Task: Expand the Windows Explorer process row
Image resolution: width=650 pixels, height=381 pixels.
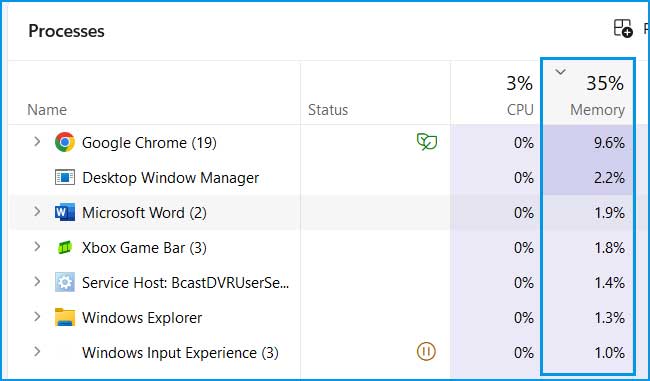Action: point(37,317)
